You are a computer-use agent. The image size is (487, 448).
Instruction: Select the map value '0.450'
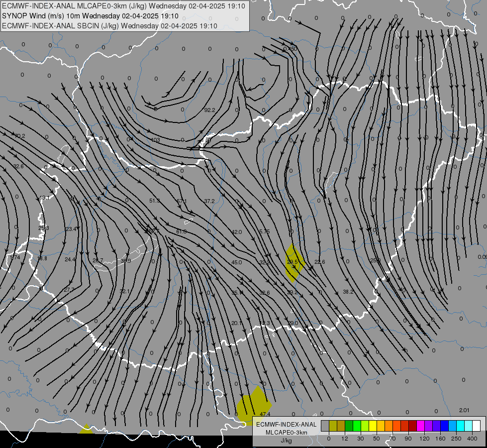point(290,49)
